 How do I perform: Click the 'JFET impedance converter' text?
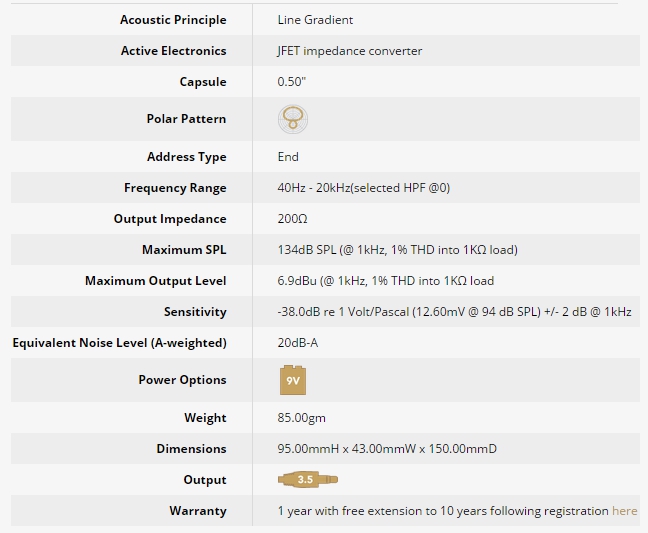pos(350,51)
